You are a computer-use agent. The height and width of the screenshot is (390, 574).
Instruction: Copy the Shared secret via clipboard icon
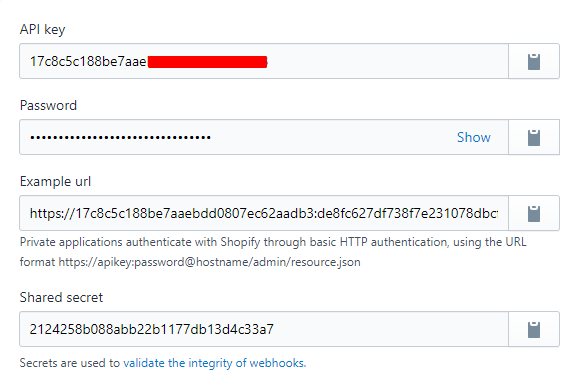(534, 329)
